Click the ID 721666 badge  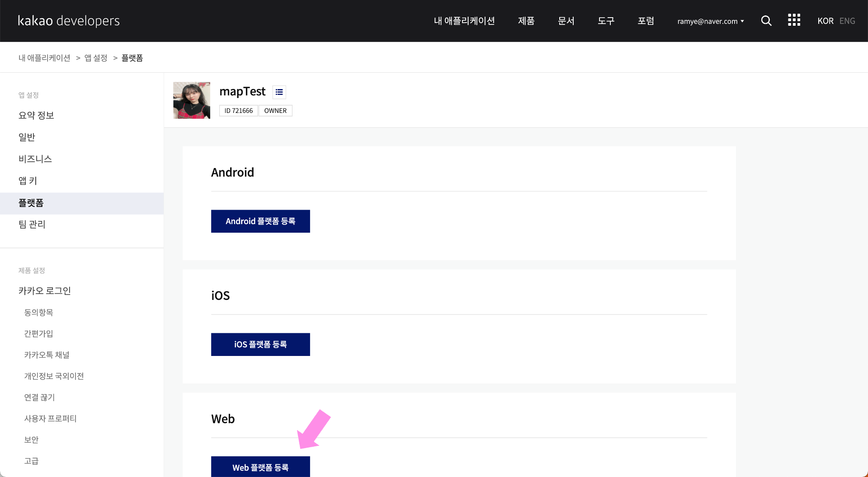click(x=239, y=111)
